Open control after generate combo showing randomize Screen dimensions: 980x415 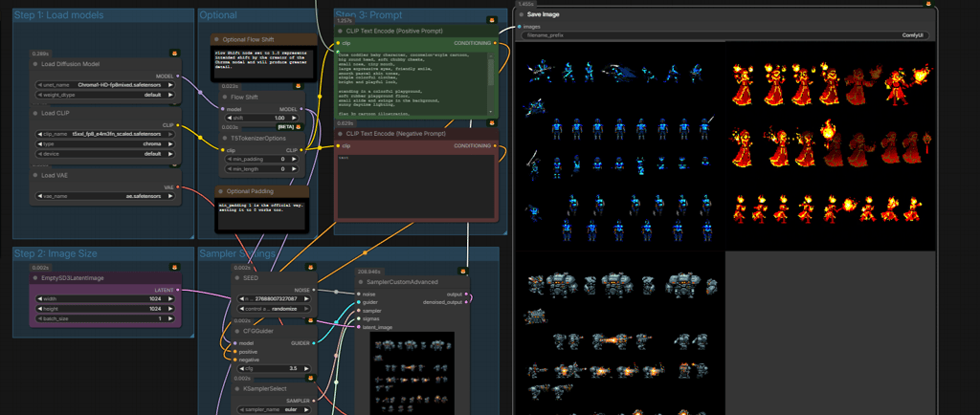(274, 308)
